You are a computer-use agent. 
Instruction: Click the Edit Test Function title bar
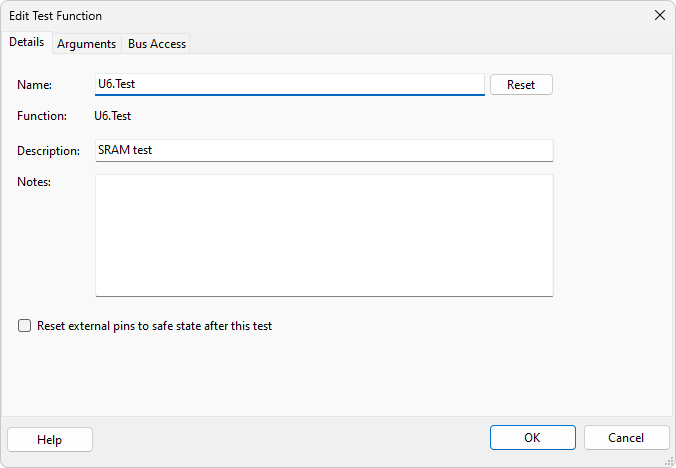click(x=300, y=16)
